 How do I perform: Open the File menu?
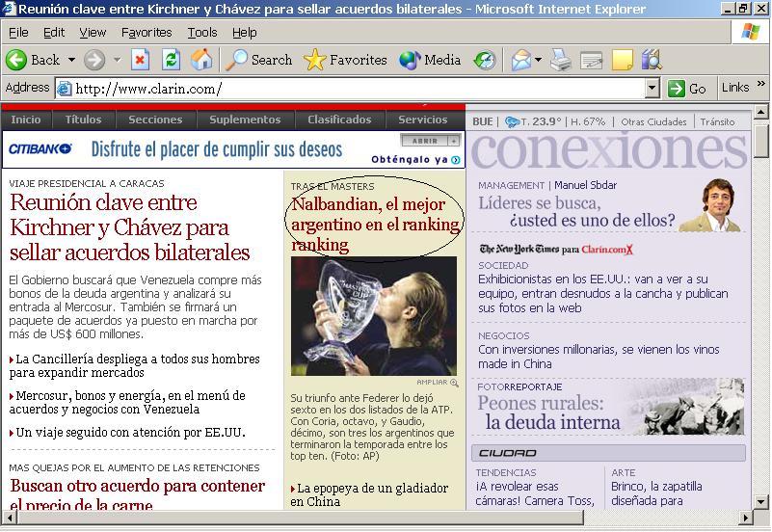[x=18, y=33]
